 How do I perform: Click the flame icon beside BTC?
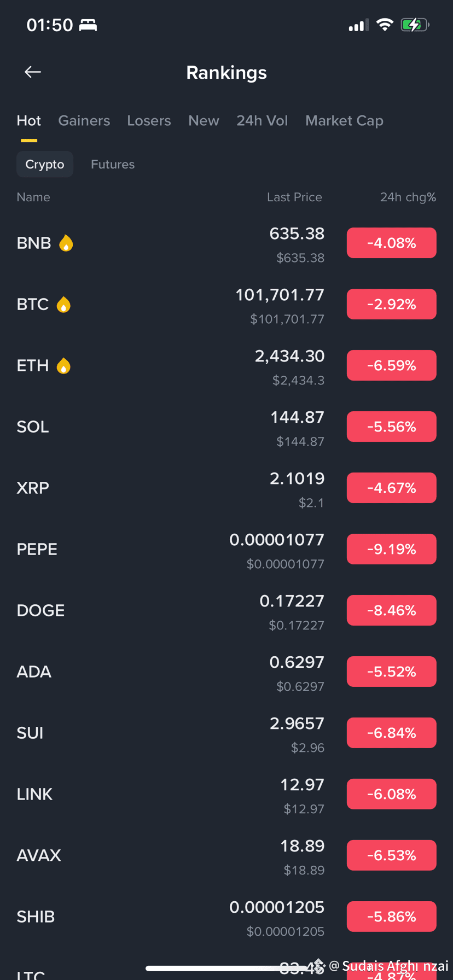click(x=63, y=304)
